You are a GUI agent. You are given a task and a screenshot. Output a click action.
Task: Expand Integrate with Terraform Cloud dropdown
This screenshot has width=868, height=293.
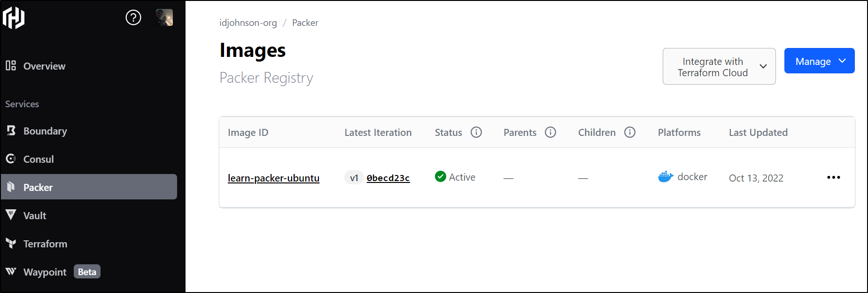(x=719, y=66)
